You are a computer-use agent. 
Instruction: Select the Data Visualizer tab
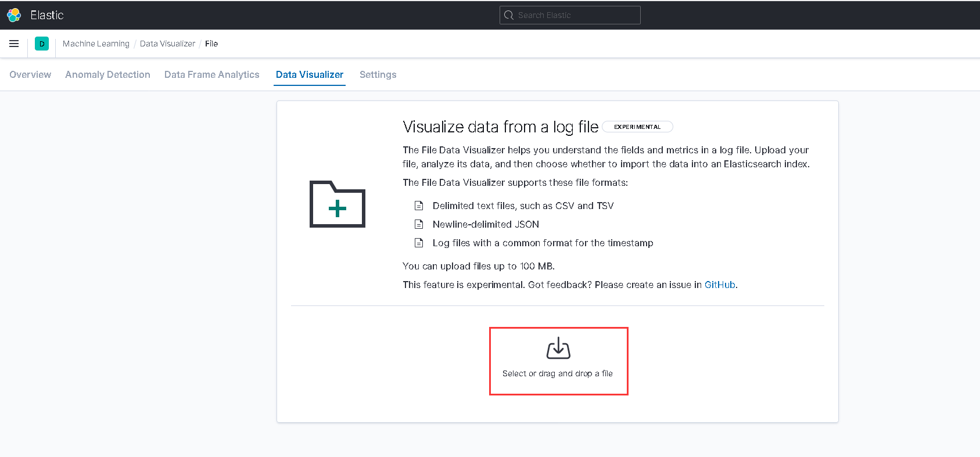pyautogui.click(x=310, y=74)
